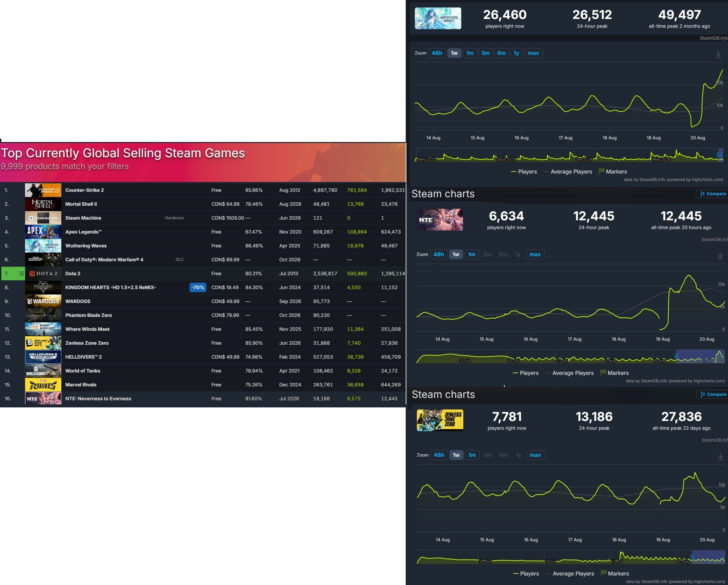Toggle Markers series in Zenless Zone Zero legend
728x585 pixels.
(615, 573)
